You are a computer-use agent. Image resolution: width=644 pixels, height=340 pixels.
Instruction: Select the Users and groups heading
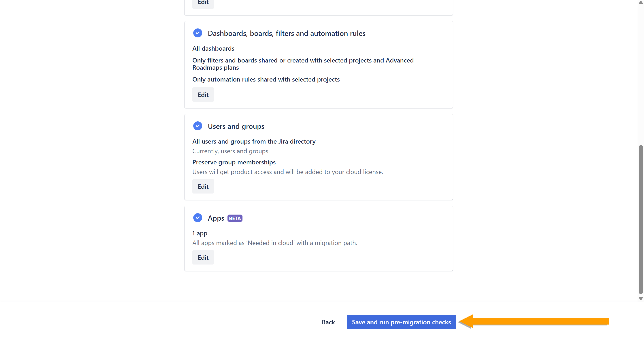pyautogui.click(x=236, y=126)
